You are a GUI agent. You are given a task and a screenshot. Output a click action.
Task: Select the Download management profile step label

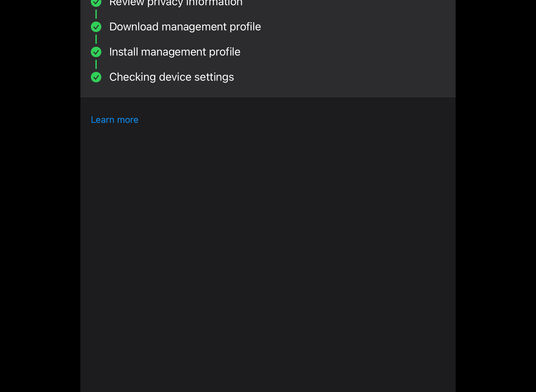coord(185,27)
